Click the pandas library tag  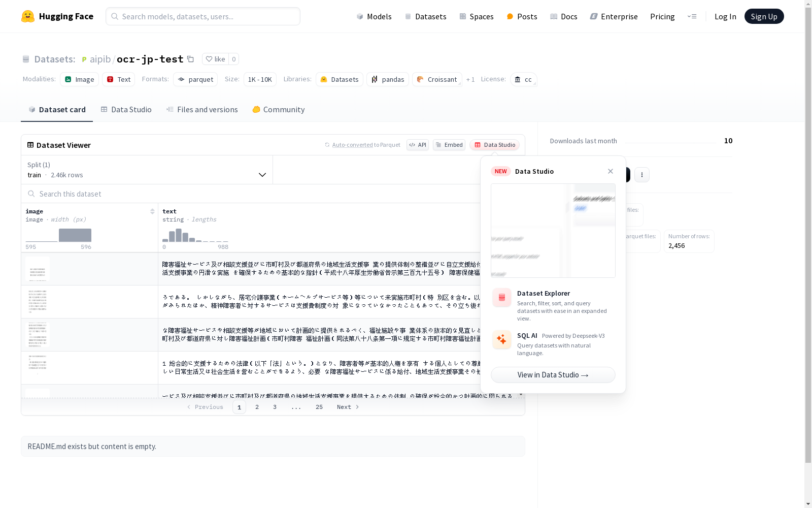pyautogui.click(x=388, y=79)
